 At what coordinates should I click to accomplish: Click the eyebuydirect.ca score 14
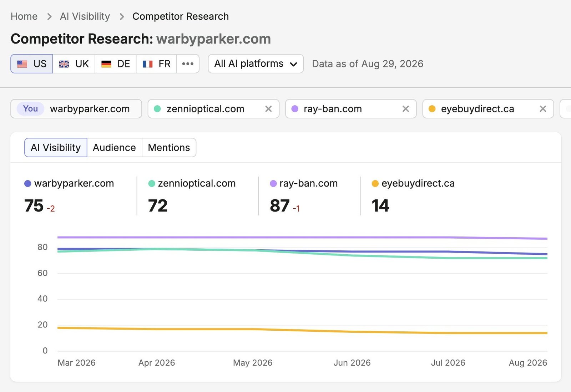click(380, 206)
